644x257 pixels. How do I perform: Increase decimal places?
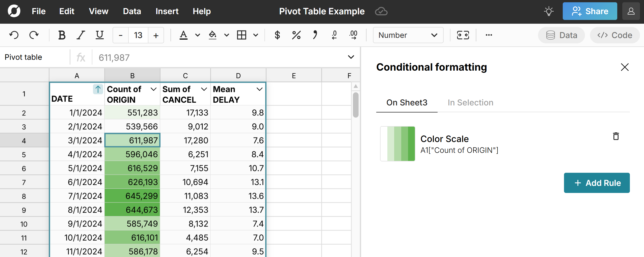(x=353, y=35)
